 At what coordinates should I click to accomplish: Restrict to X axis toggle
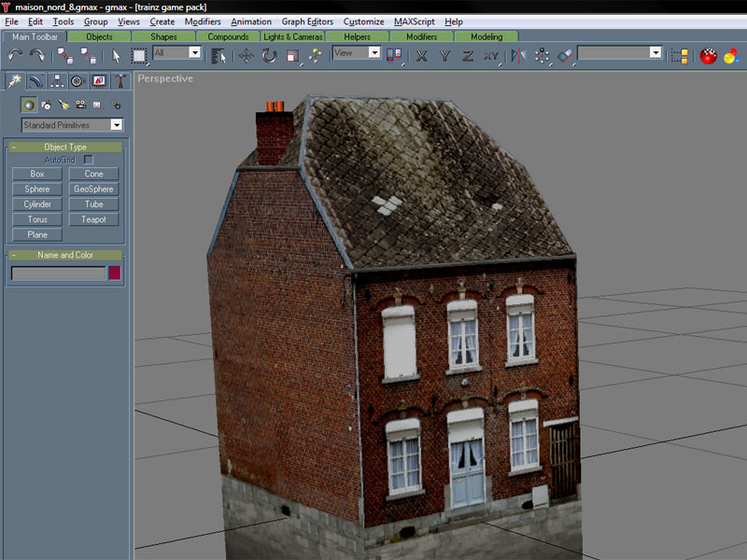point(422,56)
